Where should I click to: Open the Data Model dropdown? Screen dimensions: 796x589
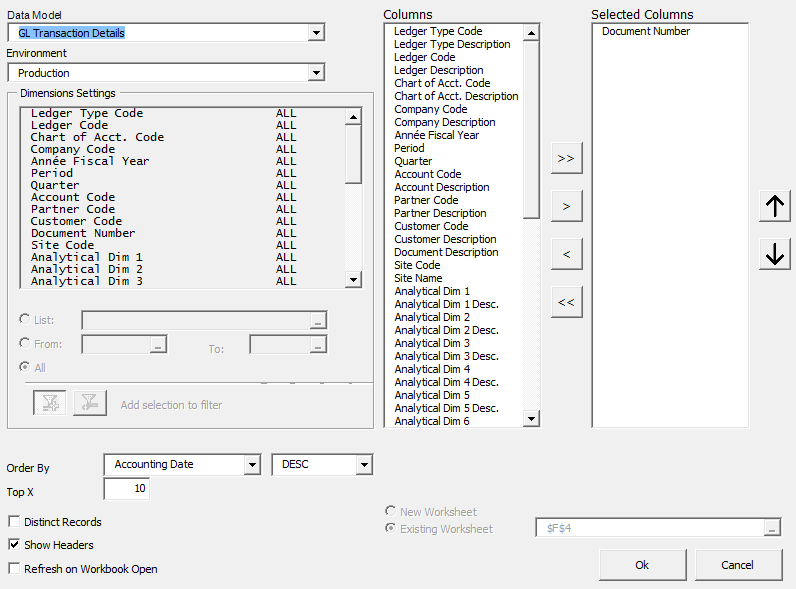tap(316, 33)
